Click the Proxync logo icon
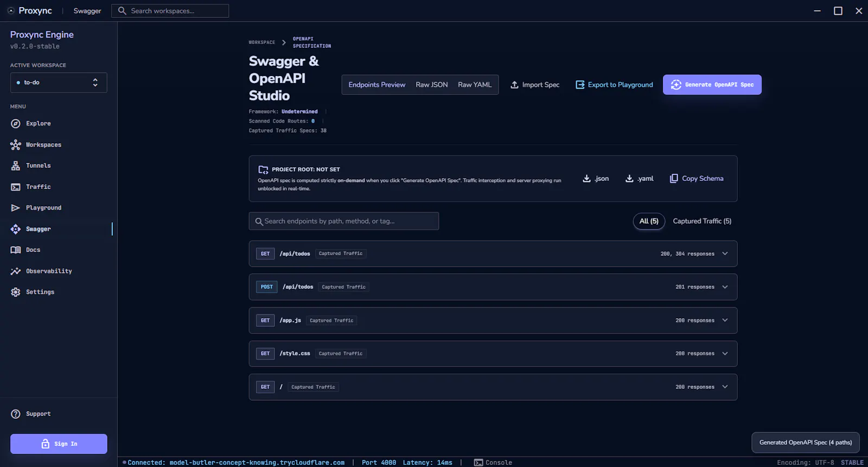 tap(11, 11)
